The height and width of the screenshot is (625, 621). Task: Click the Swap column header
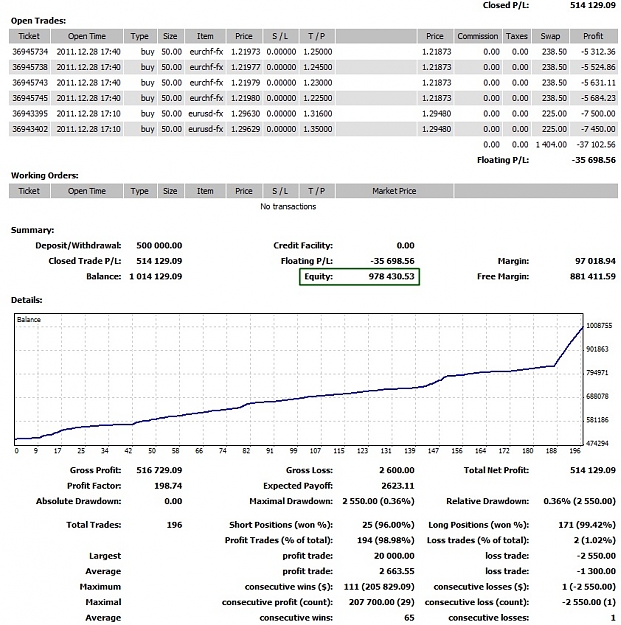click(x=550, y=36)
